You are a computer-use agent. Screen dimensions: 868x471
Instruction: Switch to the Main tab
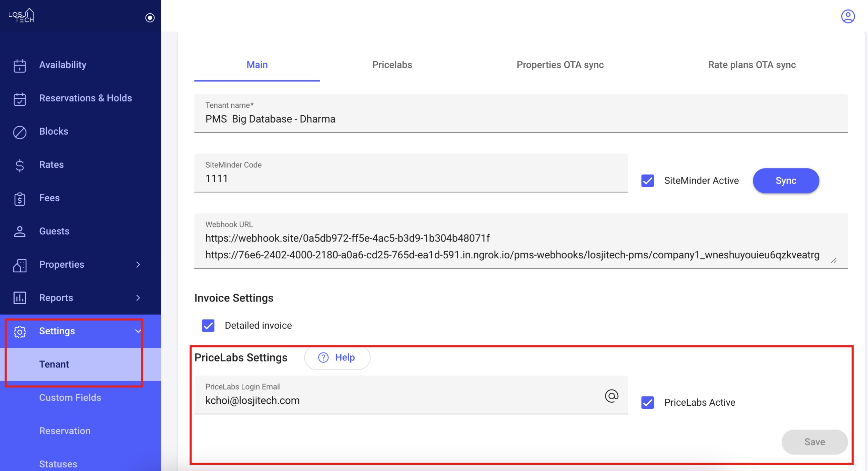257,65
